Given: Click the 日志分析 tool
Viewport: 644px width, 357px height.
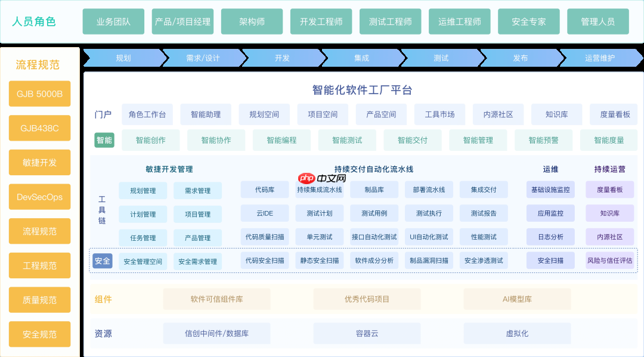Looking at the screenshot, I should [x=550, y=237].
